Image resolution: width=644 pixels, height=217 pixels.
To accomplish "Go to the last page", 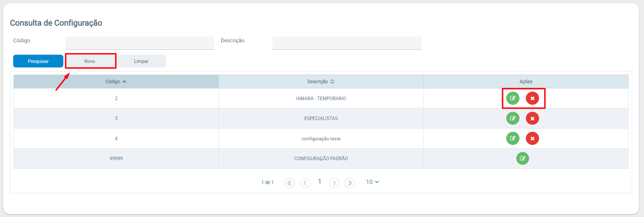I will (350, 183).
